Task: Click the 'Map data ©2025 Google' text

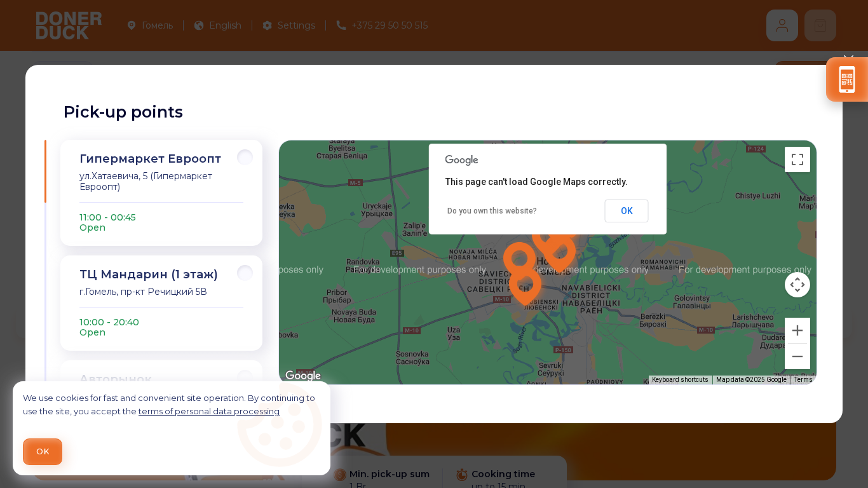Action: point(751,380)
